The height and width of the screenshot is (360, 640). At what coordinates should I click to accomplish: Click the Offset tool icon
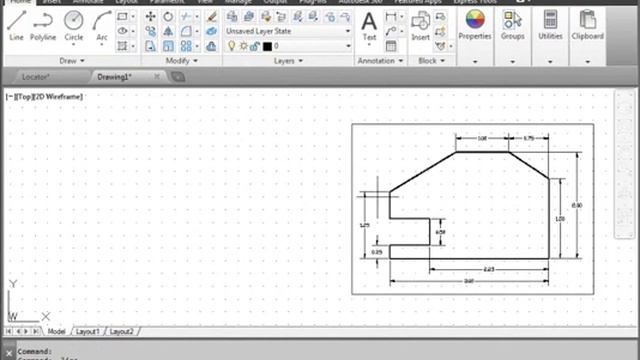coord(211,46)
